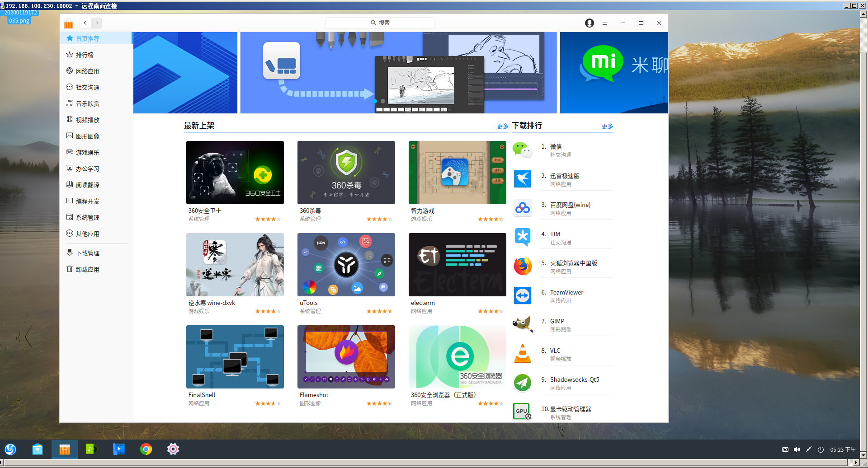Click the volume icon in the system tray
This screenshot has width=868, height=468.
[x=797, y=449]
